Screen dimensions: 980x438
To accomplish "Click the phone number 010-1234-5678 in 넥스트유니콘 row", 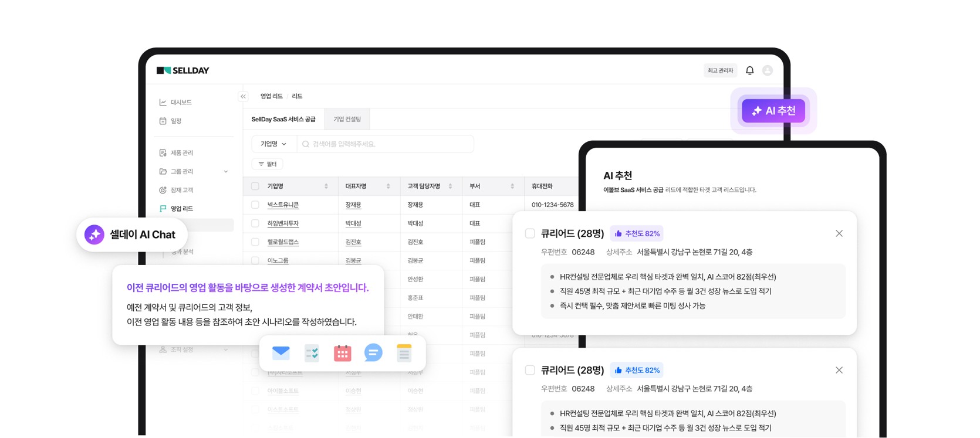I will (552, 205).
